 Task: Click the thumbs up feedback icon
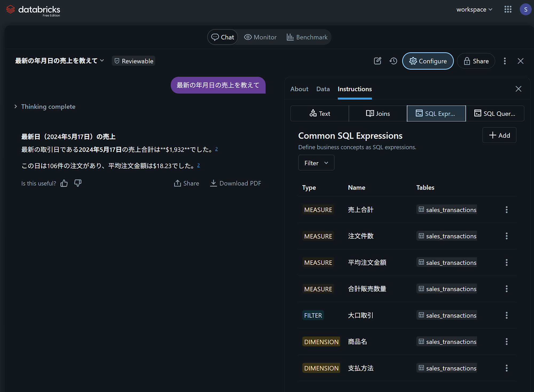click(x=64, y=183)
